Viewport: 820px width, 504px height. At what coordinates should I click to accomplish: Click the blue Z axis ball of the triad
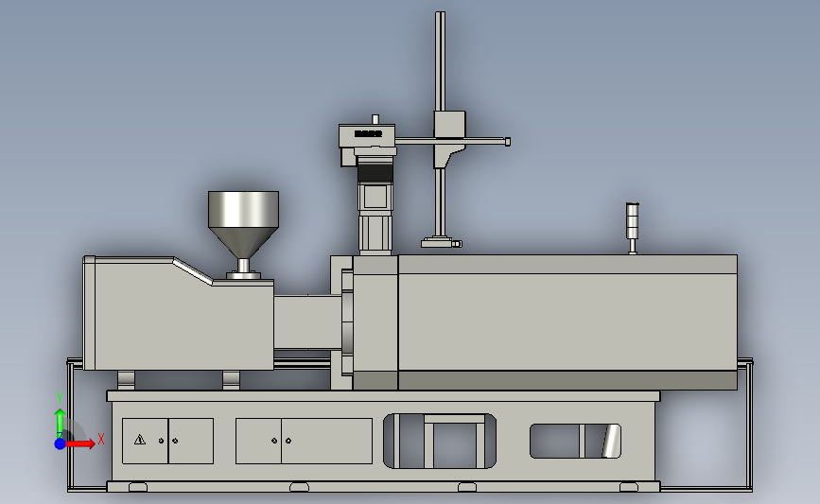[x=60, y=443]
